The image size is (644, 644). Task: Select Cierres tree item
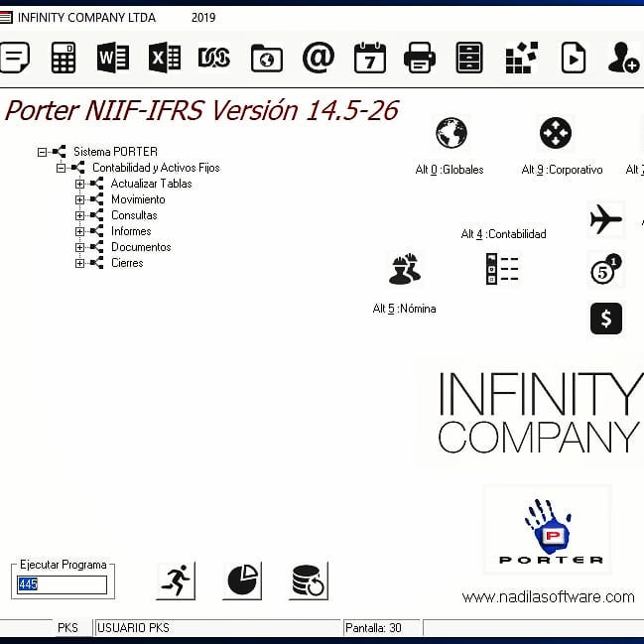(x=127, y=263)
